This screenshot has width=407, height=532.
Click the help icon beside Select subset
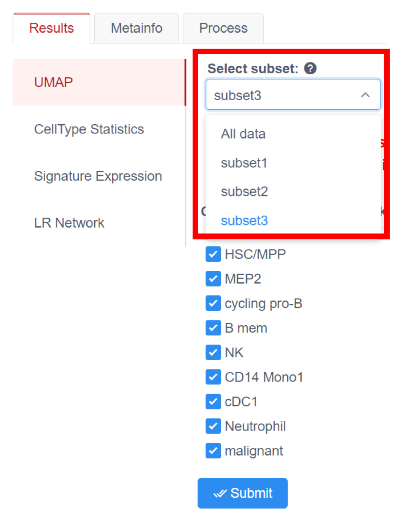point(310,69)
